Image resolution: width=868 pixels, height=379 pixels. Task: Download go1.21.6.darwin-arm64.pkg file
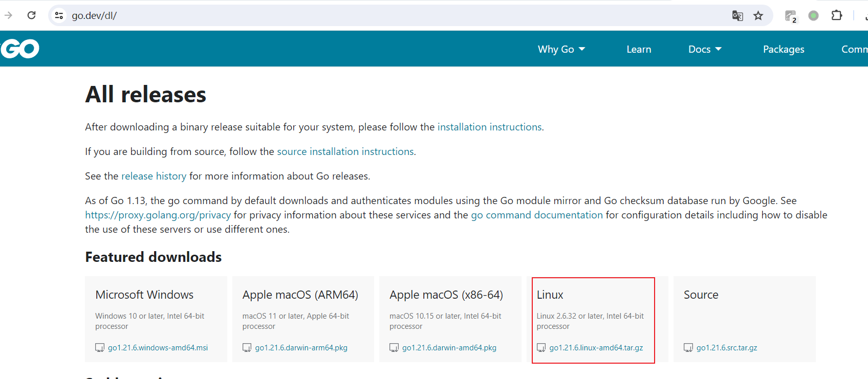301,348
